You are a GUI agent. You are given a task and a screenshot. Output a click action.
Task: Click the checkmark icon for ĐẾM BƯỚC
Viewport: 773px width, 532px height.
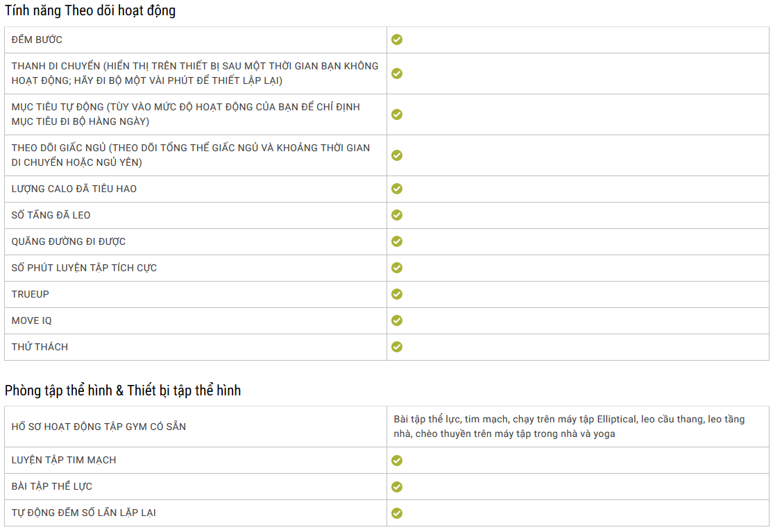pos(397,40)
